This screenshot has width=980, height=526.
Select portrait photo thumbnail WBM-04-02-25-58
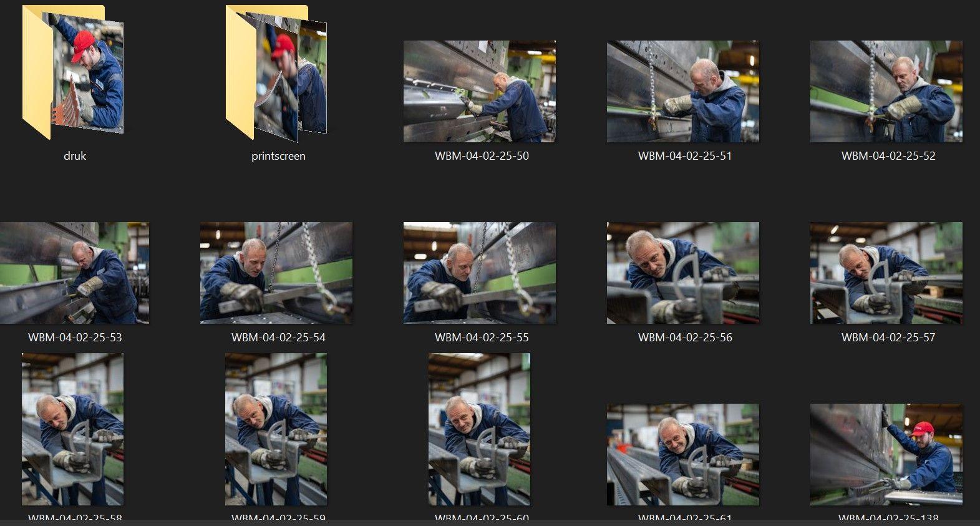tap(72, 429)
